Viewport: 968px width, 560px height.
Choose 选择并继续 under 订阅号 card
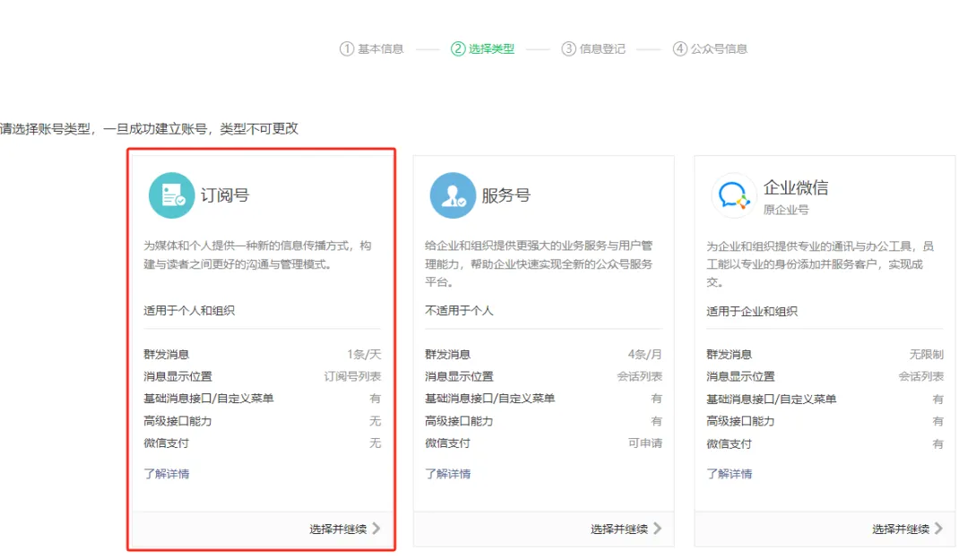338,530
